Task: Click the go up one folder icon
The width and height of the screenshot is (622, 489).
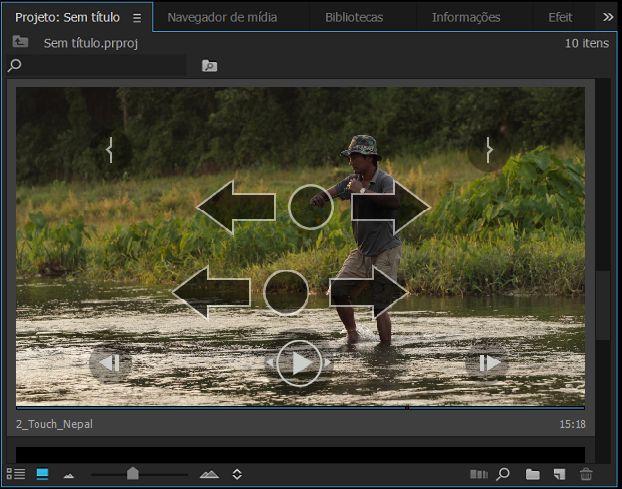Action: coord(20,41)
